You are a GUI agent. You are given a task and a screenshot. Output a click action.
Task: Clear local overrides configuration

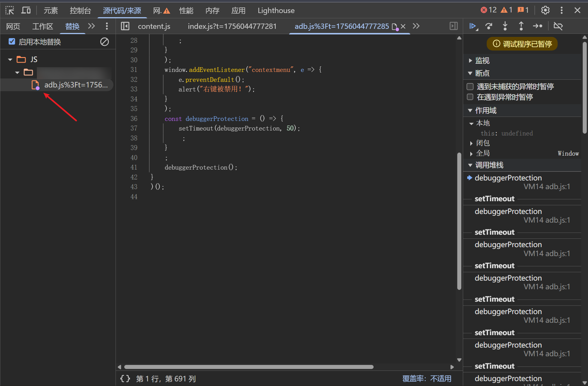tap(104, 42)
